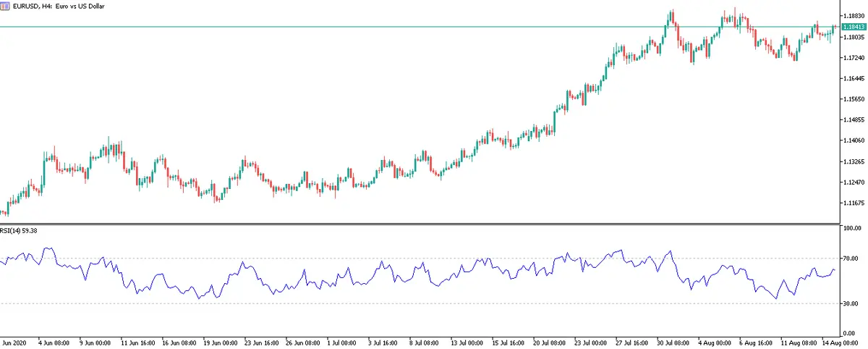Image resolution: width=868 pixels, height=349 pixels.
Task: Click the RSI 30.00 level label
Action: pyautogui.click(x=850, y=303)
